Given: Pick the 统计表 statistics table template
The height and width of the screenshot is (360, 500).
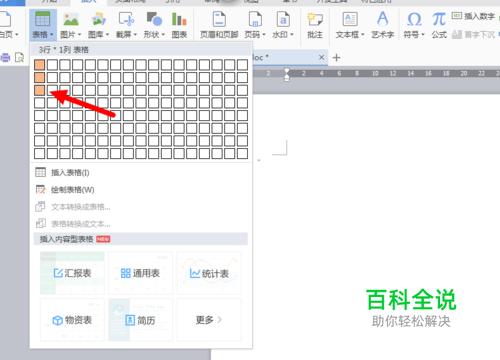Looking at the screenshot, I should pos(209,273).
